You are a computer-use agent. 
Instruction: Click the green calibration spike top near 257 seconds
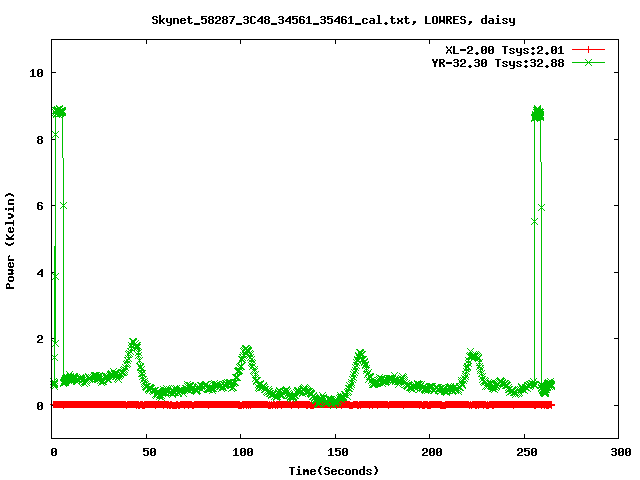coord(538,113)
